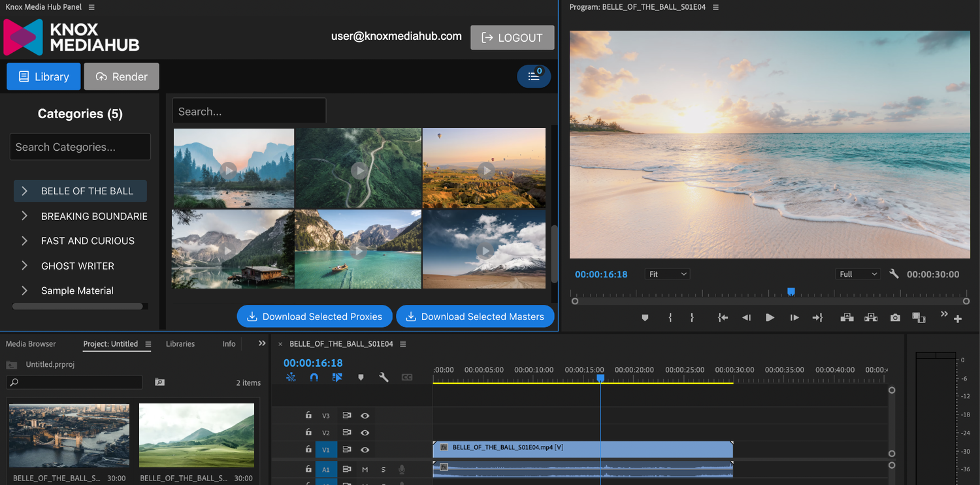Toggle insert sequences as nests option
The width and height of the screenshot is (980, 485).
pyautogui.click(x=291, y=377)
